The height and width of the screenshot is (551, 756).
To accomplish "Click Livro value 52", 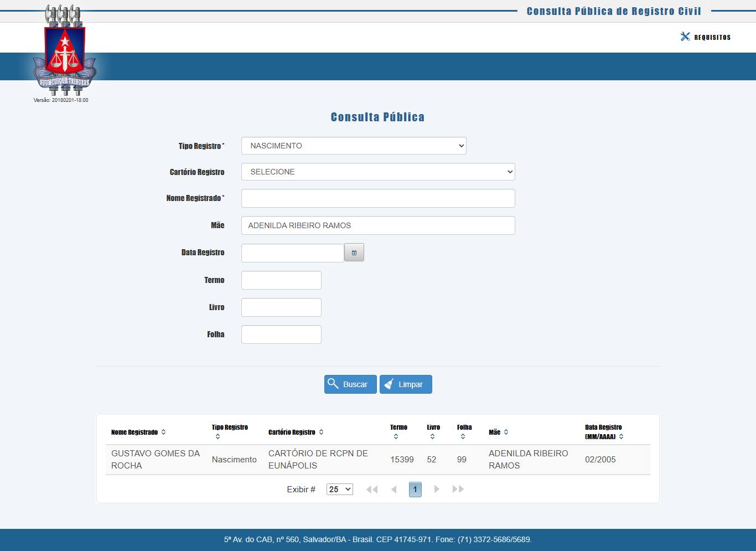I will coord(432,460).
